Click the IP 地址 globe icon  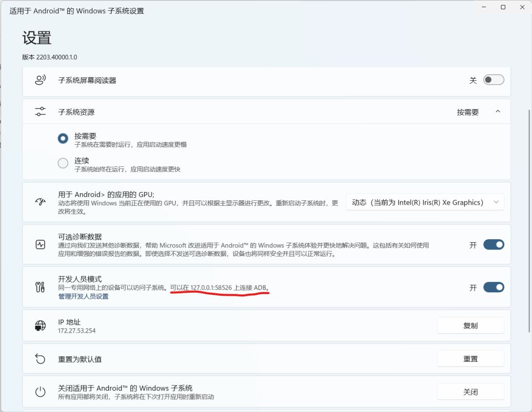pos(40,325)
